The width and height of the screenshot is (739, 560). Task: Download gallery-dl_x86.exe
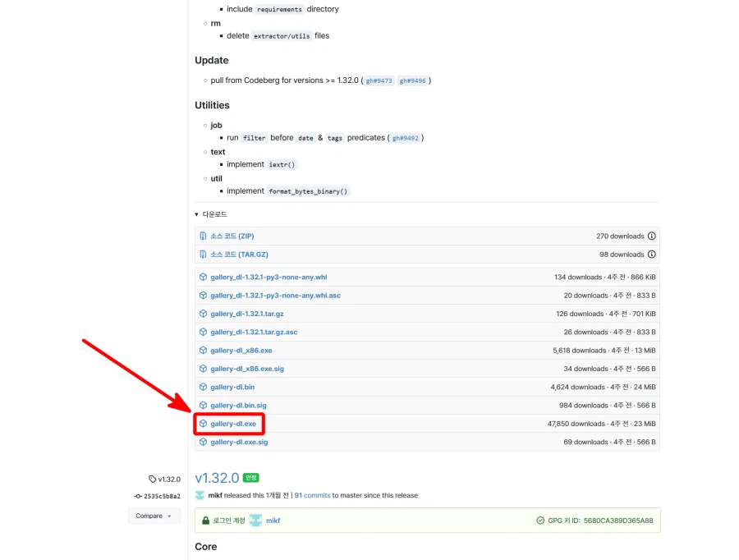[241, 351]
